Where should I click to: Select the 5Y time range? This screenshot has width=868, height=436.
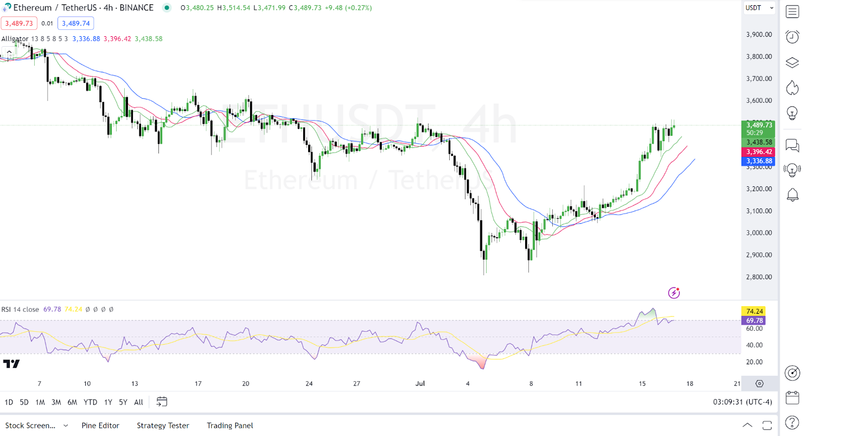(123, 402)
